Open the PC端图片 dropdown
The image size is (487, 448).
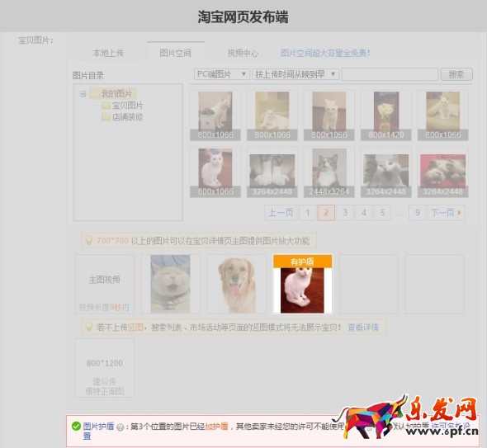221,74
